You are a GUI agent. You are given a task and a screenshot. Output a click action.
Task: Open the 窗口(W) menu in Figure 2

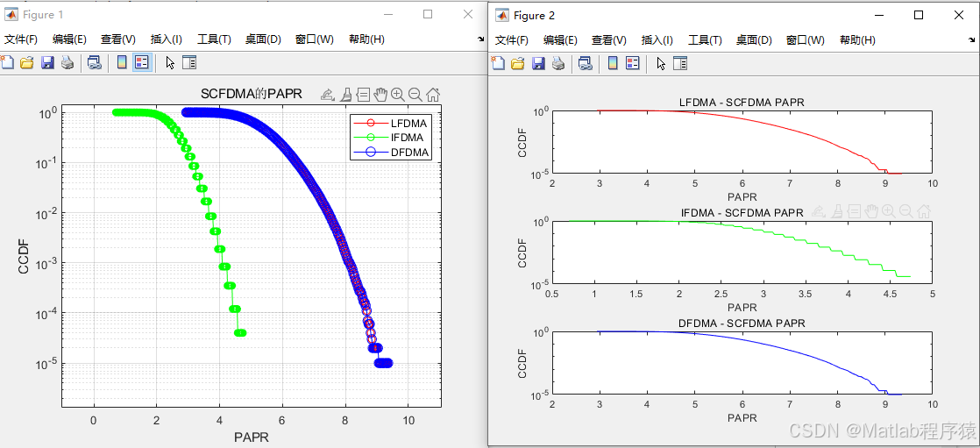[x=805, y=40]
